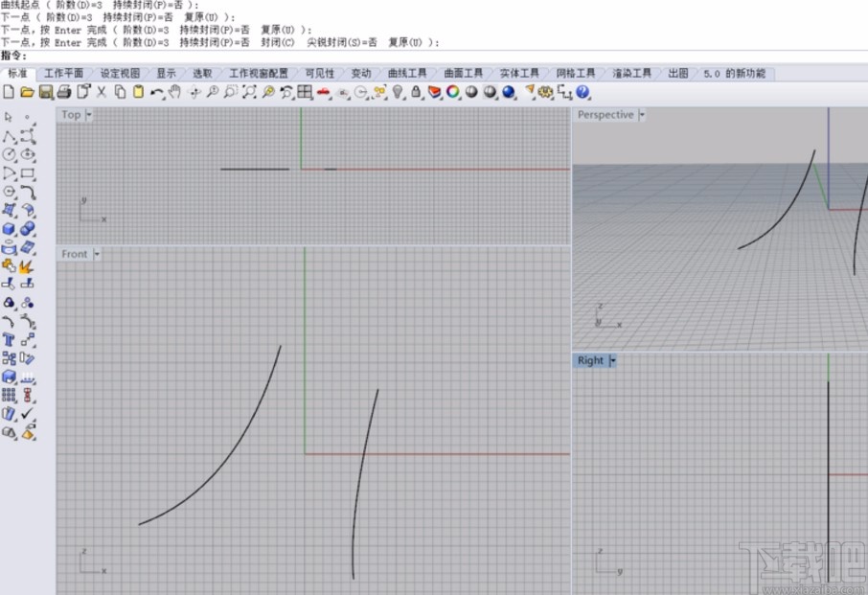Screen dimensions: 868x595
Task: Open the 渲染工具 menu tab
Action: [631, 73]
